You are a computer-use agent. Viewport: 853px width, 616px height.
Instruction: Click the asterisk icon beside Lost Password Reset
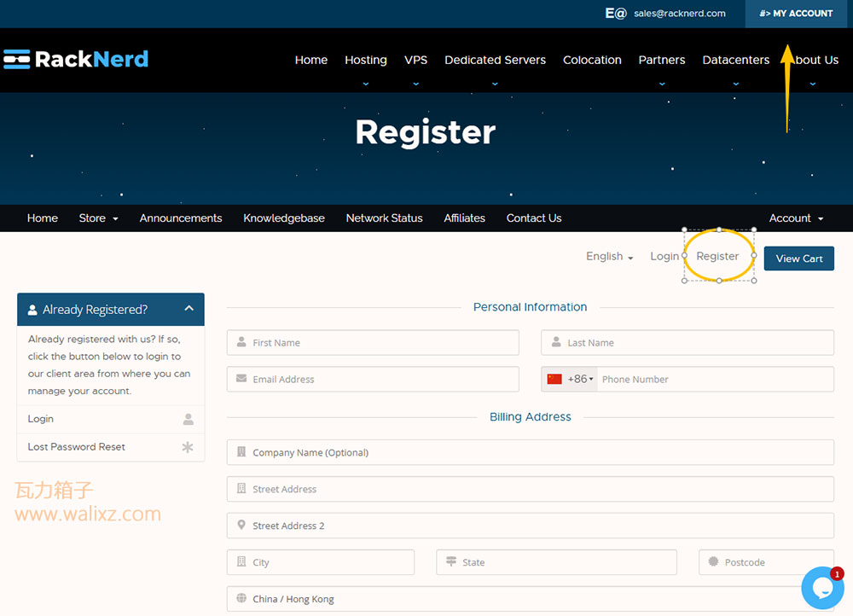point(188,447)
